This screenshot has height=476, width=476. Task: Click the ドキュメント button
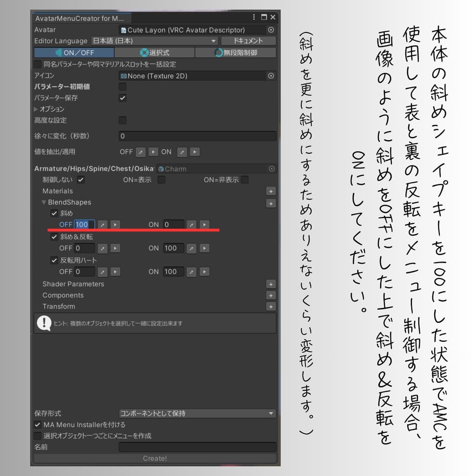248,41
